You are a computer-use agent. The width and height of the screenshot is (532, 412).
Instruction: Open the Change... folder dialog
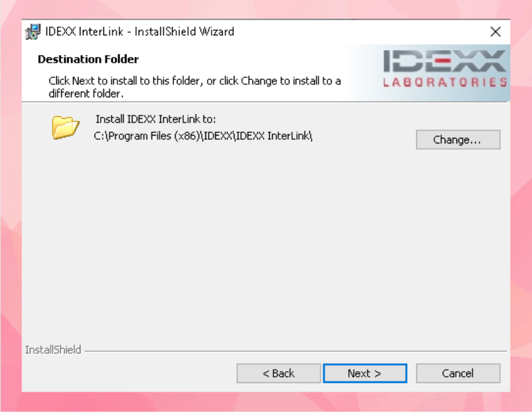(458, 139)
